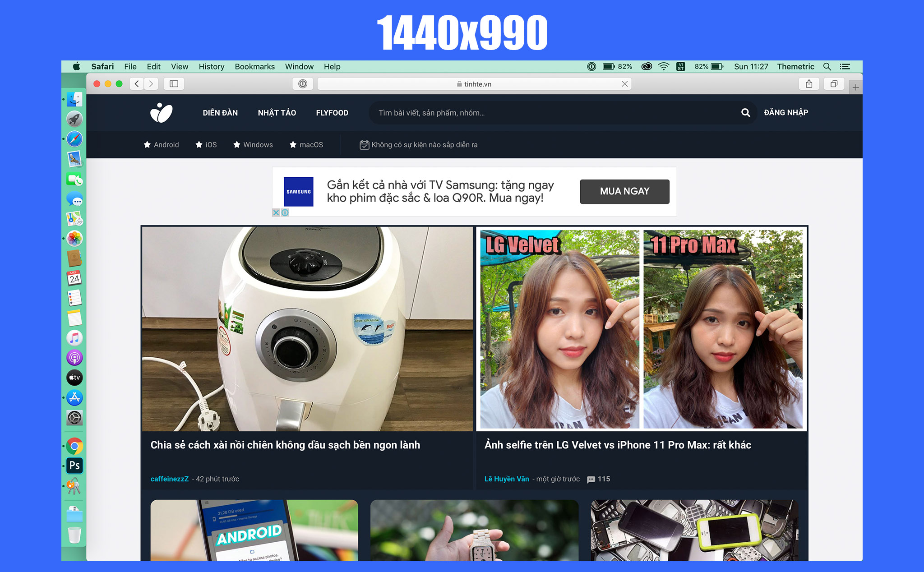The image size is (924, 572).
Task: Go back with the back arrow
Action: point(137,84)
